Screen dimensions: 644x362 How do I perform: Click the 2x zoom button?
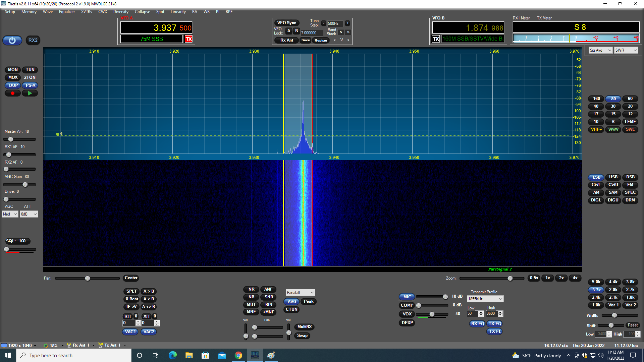click(561, 278)
